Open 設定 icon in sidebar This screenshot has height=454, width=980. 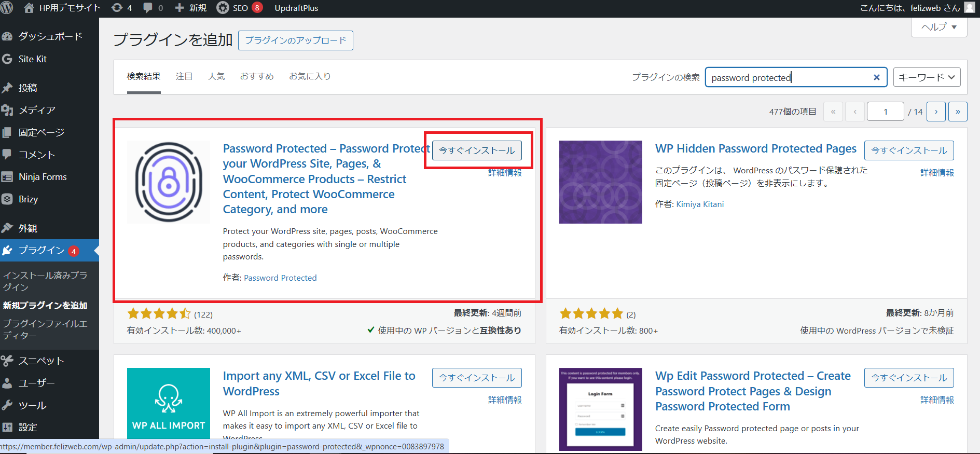7,428
